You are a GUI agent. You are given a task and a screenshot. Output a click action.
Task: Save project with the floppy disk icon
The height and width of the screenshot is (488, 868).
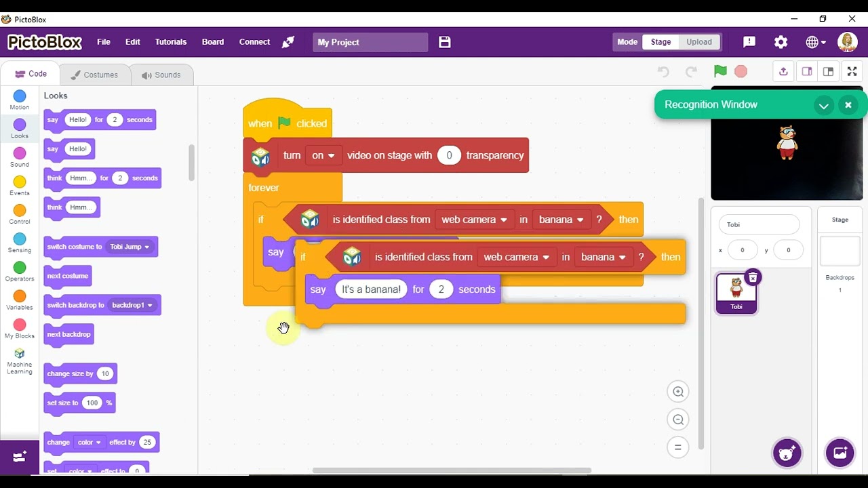pyautogui.click(x=445, y=42)
